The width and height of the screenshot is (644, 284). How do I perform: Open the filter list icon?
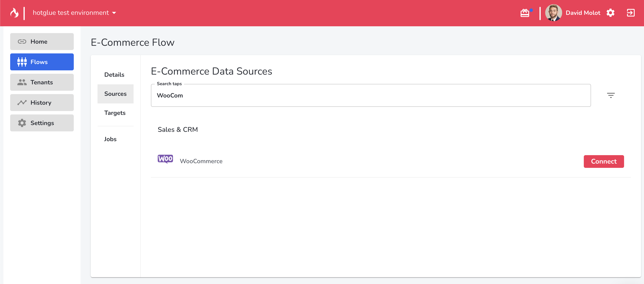tap(611, 95)
